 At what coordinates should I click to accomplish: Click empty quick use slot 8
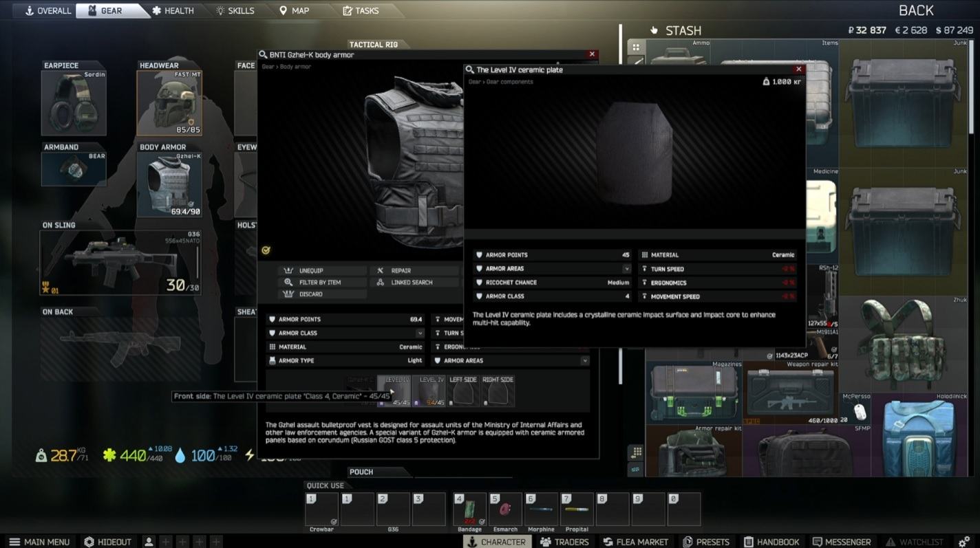[x=612, y=509]
